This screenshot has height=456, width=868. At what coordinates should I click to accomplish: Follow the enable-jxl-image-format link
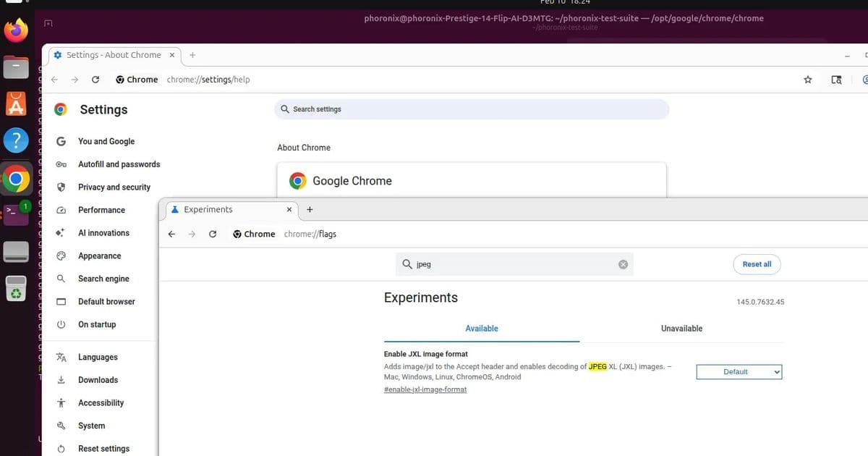(x=425, y=389)
